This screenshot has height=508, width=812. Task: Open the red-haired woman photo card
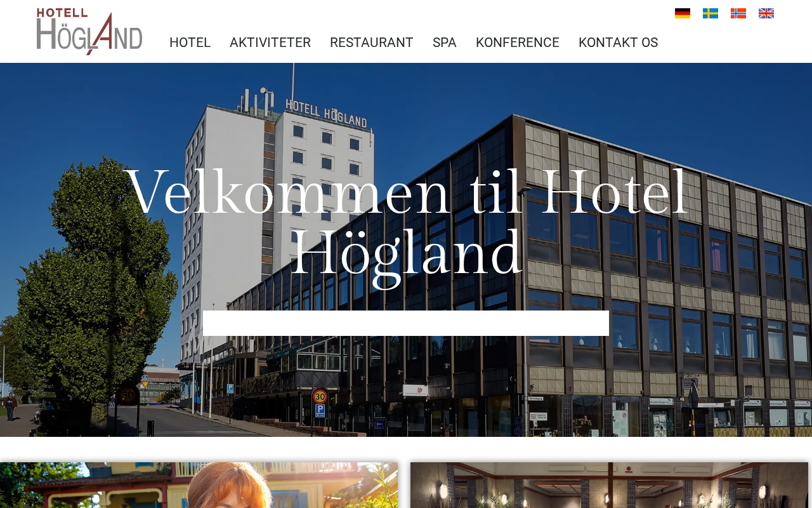click(x=199, y=485)
